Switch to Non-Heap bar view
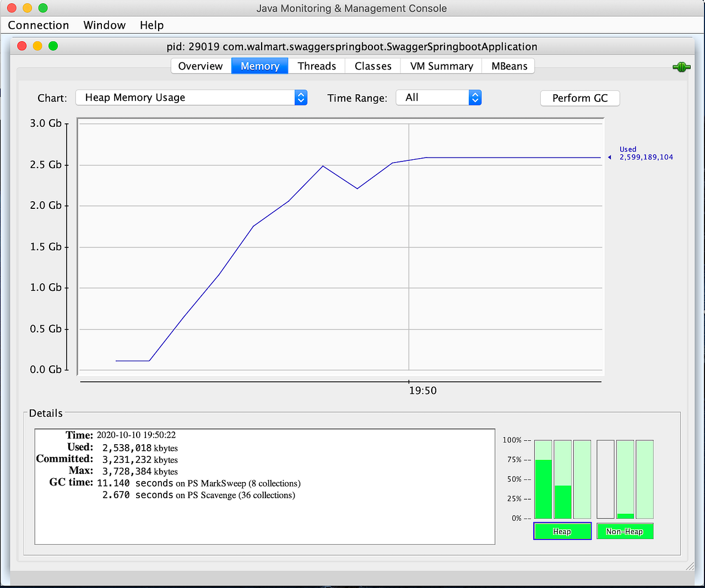 pyautogui.click(x=625, y=531)
